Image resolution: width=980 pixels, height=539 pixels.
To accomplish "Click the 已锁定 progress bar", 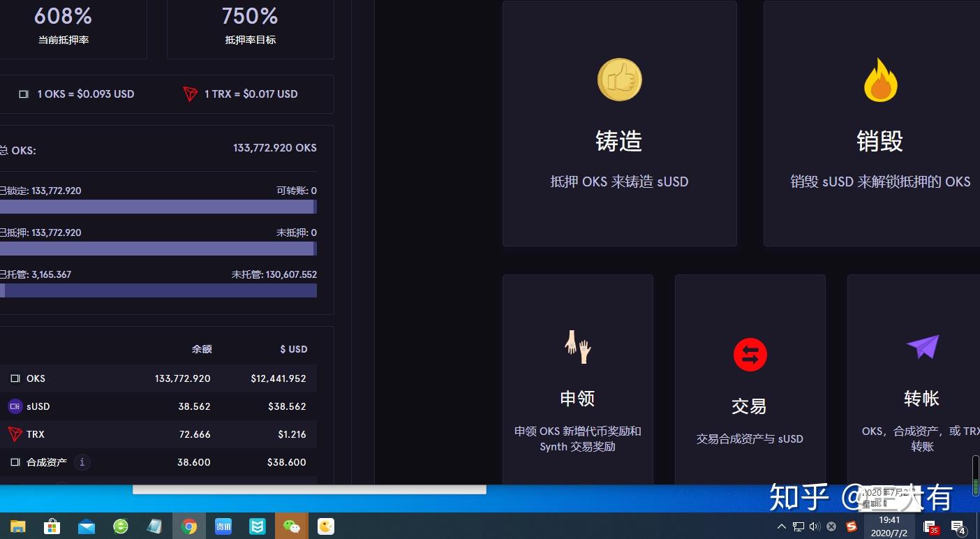I will pyautogui.click(x=158, y=207).
